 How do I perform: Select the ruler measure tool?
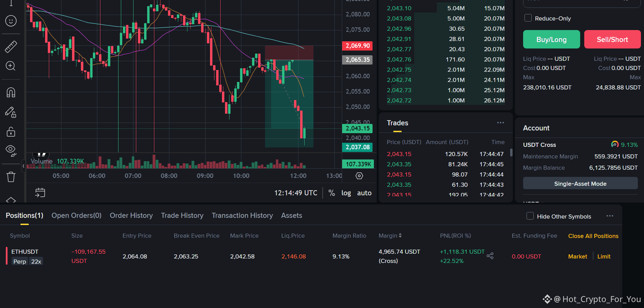click(x=11, y=46)
